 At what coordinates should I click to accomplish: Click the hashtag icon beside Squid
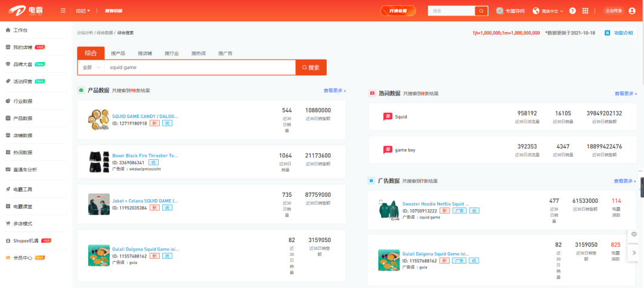[388, 117]
